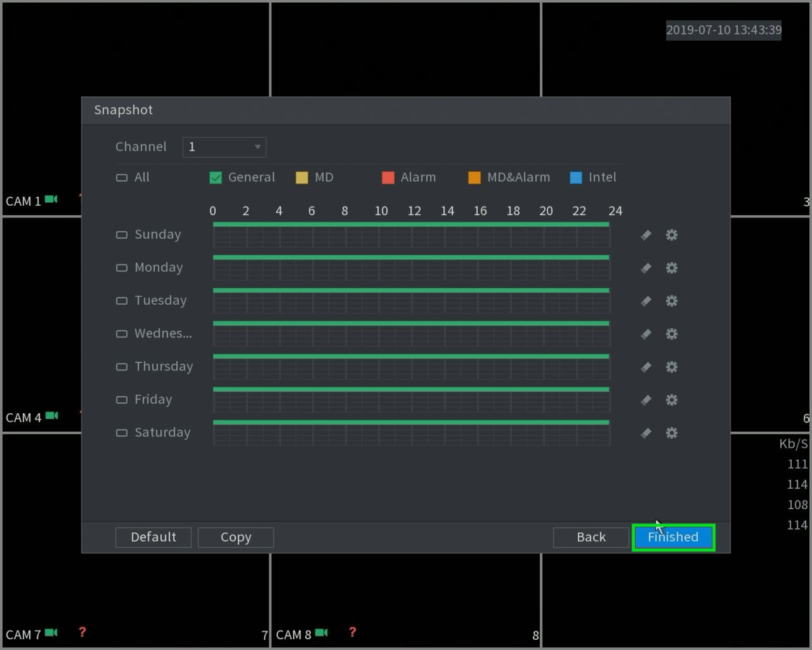812x650 pixels.
Task: Uncheck the General snapshot type checkbox
Action: (216, 178)
